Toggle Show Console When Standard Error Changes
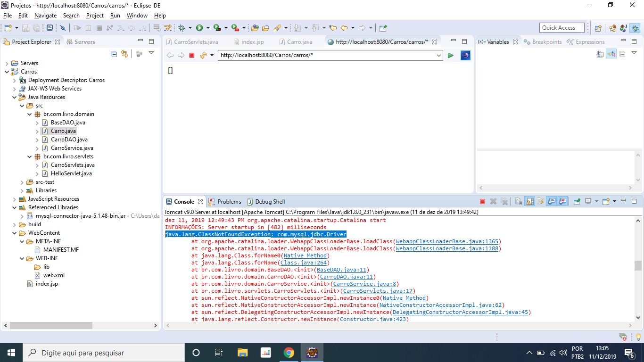644x362 pixels. pyautogui.click(x=562, y=201)
